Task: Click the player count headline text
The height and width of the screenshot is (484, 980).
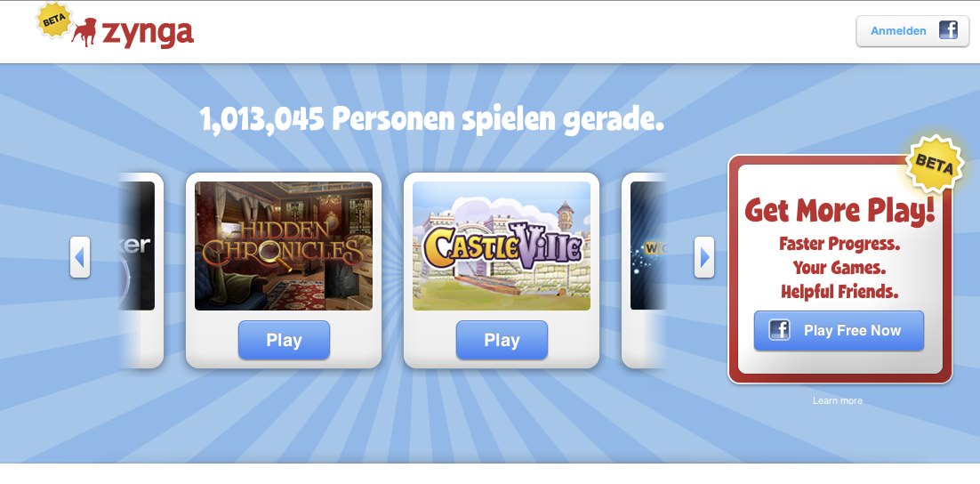Action: point(432,119)
